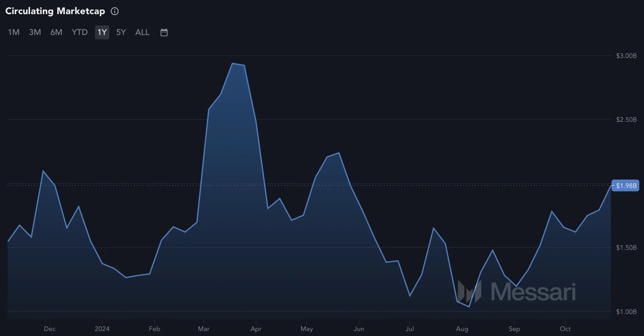Click the May label on the time axis

pos(307,329)
